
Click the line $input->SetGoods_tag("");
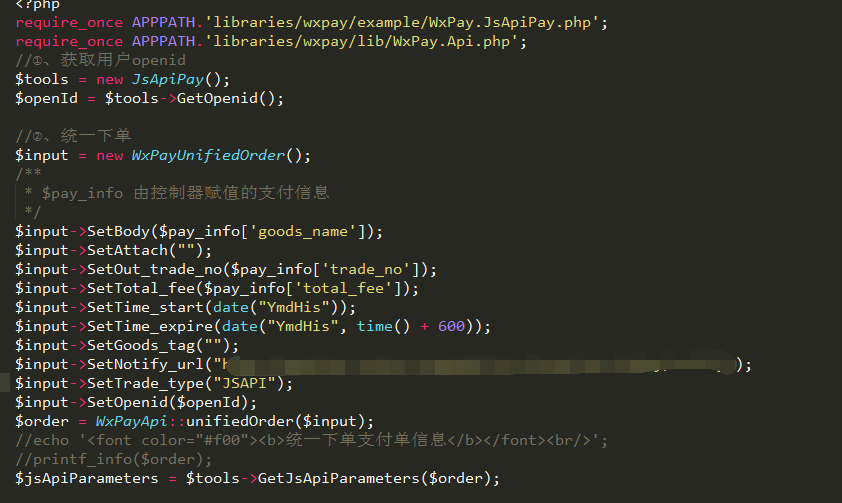[127, 345]
